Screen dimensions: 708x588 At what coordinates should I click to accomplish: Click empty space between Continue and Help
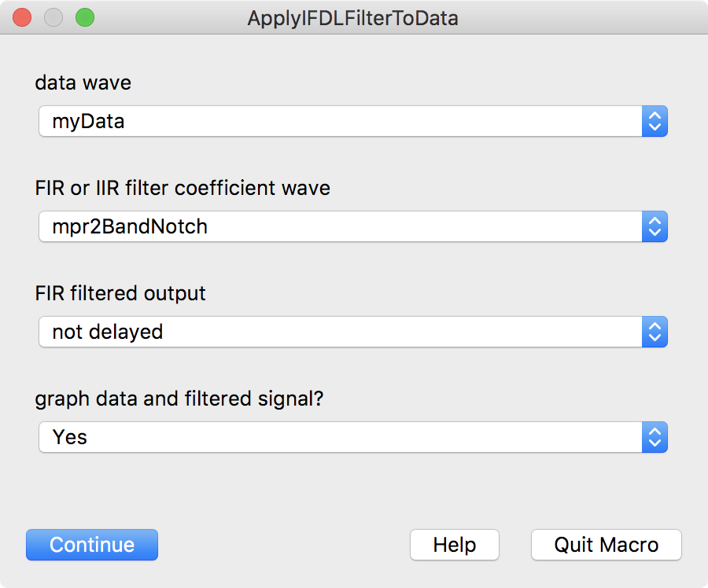[x=283, y=545]
